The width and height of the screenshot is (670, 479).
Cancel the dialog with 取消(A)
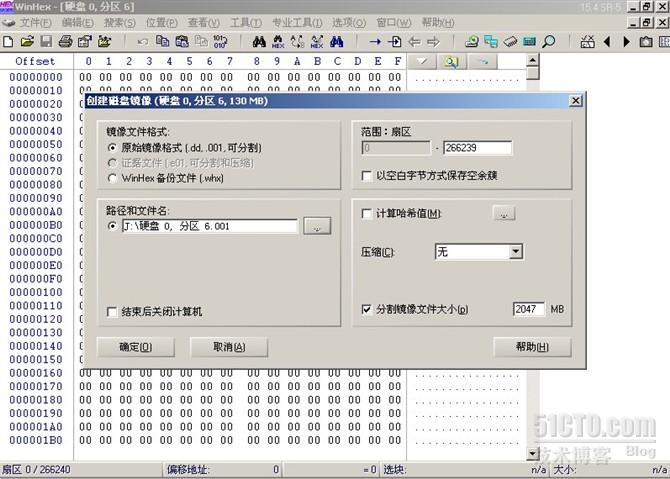coord(229,347)
